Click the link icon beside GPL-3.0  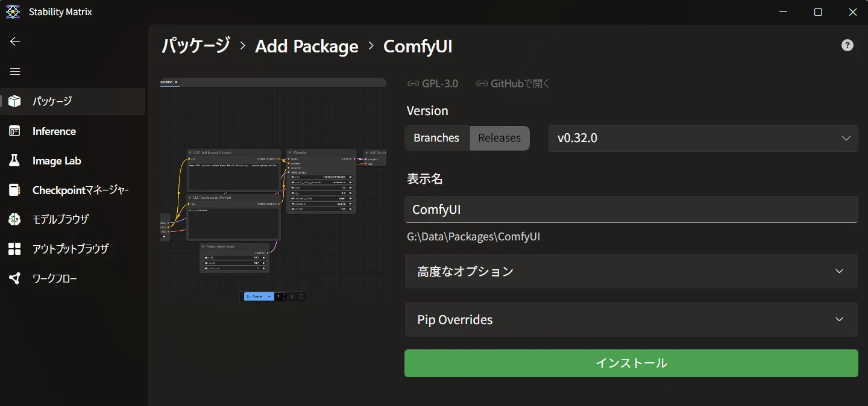click(x=413, y=84)
